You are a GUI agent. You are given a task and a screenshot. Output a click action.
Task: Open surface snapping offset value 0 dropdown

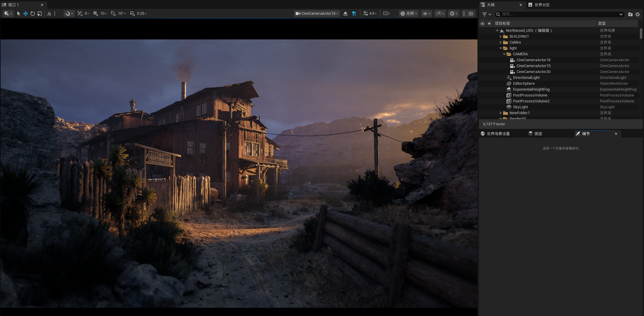pyautogui.click(x=87, y=14)
